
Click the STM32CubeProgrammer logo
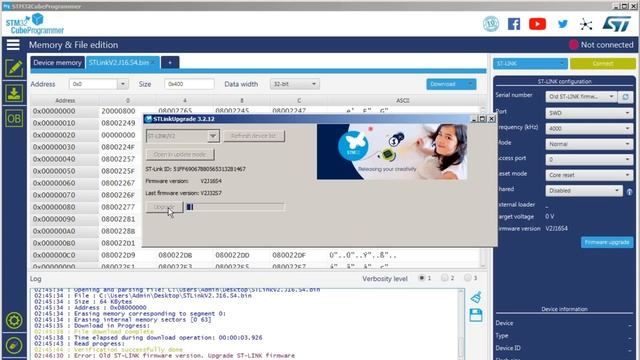[x=35, y=24]
